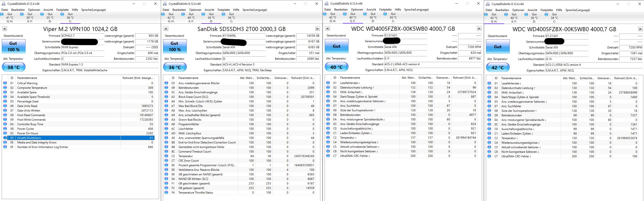The width and height of the screenshot is (644, 201).
Task: Open Sprache(Language) menu in WDC G: H: window
Action: [578, 10]
